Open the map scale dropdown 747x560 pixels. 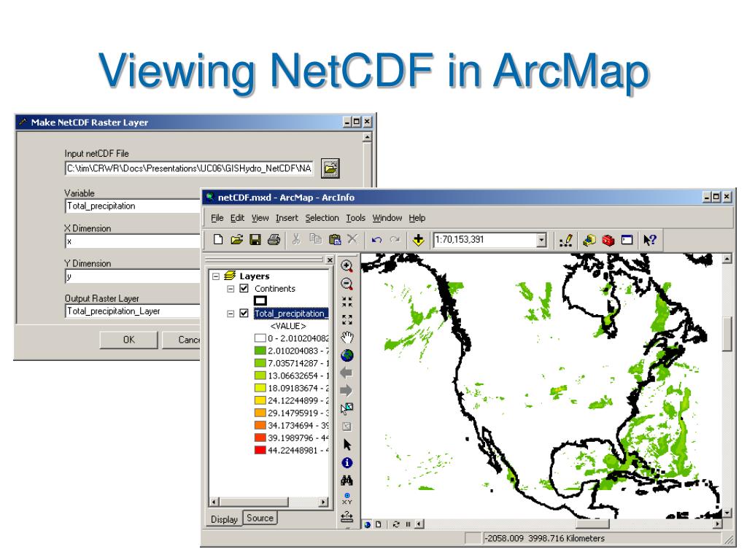(x=541, y=240)
